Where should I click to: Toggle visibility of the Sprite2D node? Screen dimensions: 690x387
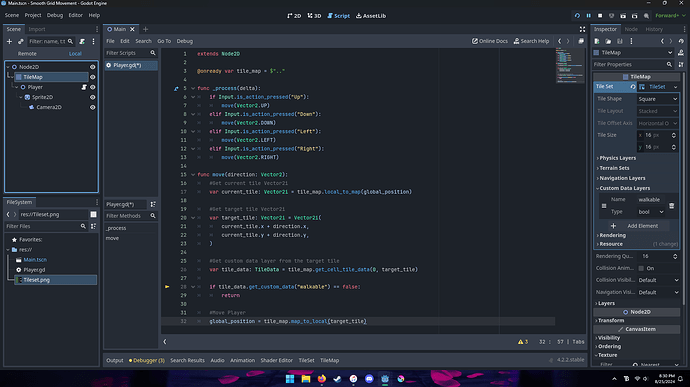point(92,97)
